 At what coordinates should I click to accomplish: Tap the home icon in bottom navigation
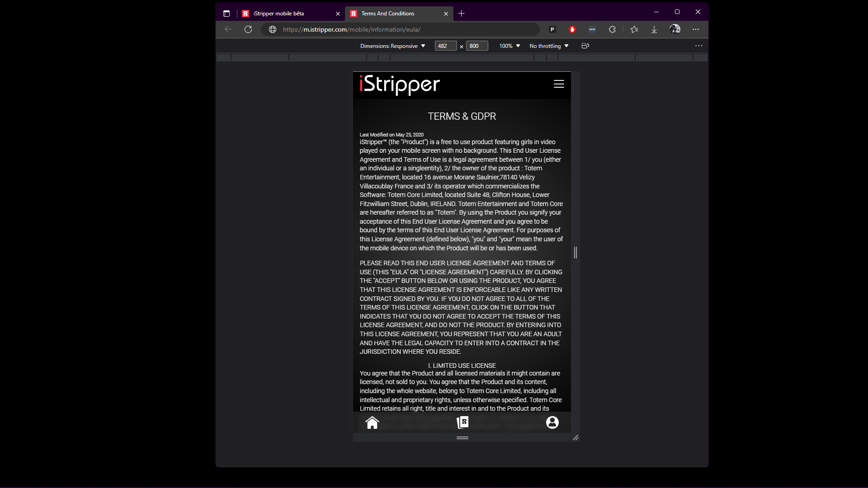click(372, 422)
